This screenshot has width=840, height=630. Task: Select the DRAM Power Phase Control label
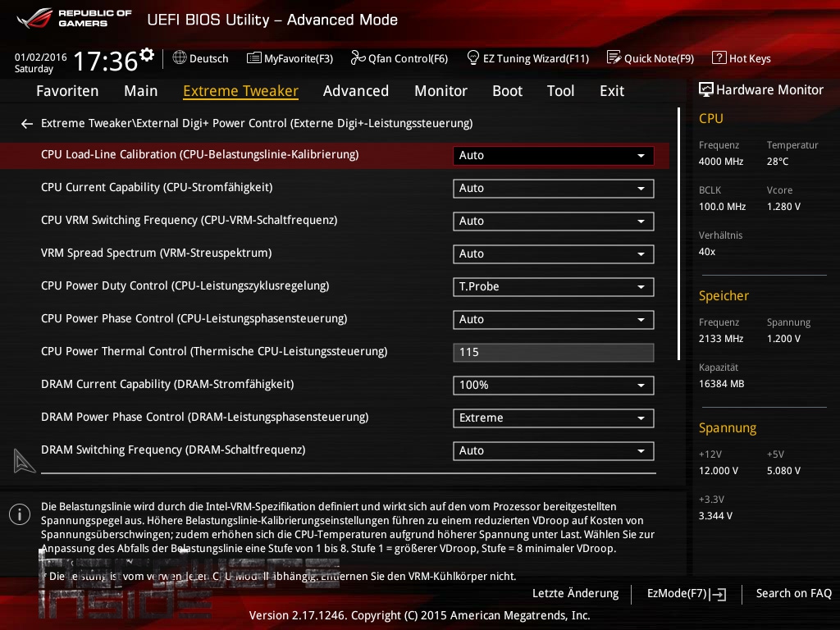[x=204, y=418]
